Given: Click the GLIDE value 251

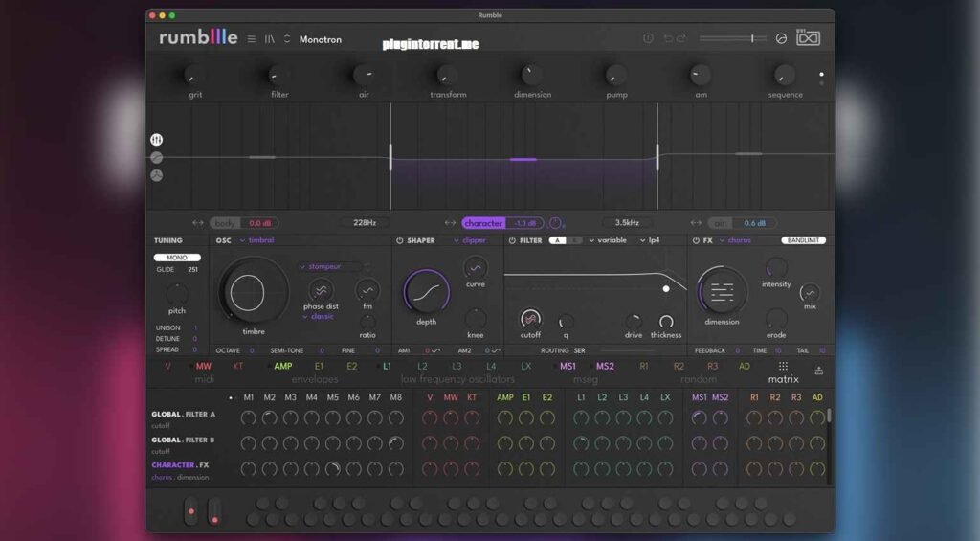Looking at the screenshot, I should (192, 270).
